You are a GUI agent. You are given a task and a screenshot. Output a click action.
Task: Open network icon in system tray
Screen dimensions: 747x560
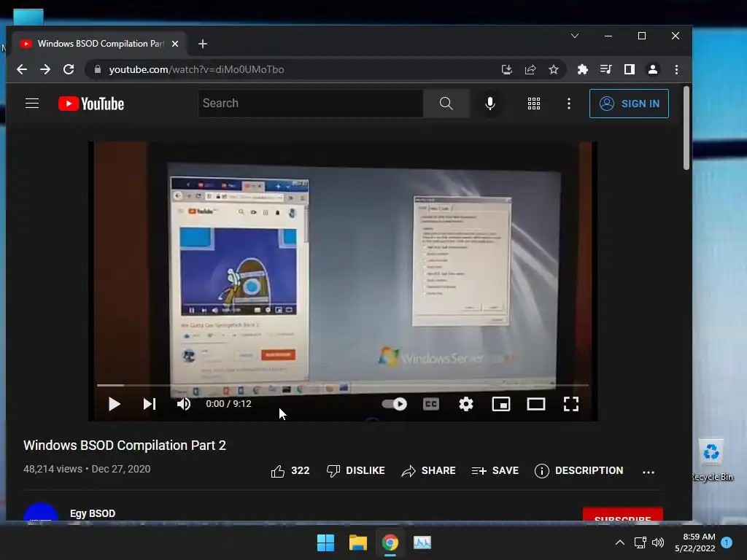click(x=640, y=542)
